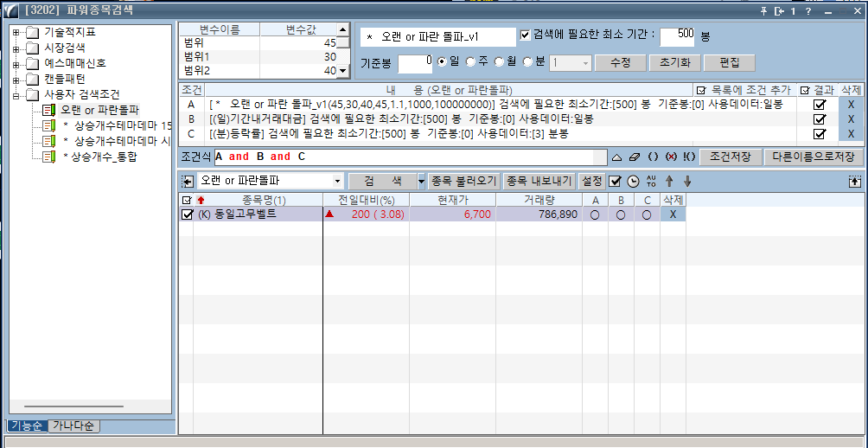868x448 pixels.
Task: Click the pin icon in the title bar
Action: coord(763,10)
